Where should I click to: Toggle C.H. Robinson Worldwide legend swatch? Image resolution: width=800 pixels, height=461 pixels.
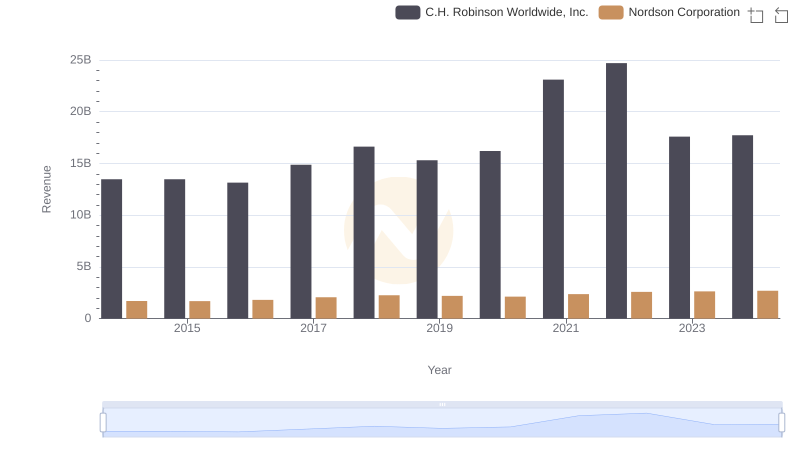tap(408, 12)
